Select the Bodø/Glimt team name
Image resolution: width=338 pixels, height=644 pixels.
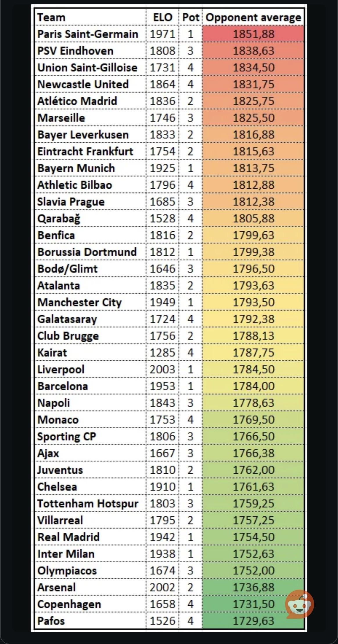pos(67,269)
